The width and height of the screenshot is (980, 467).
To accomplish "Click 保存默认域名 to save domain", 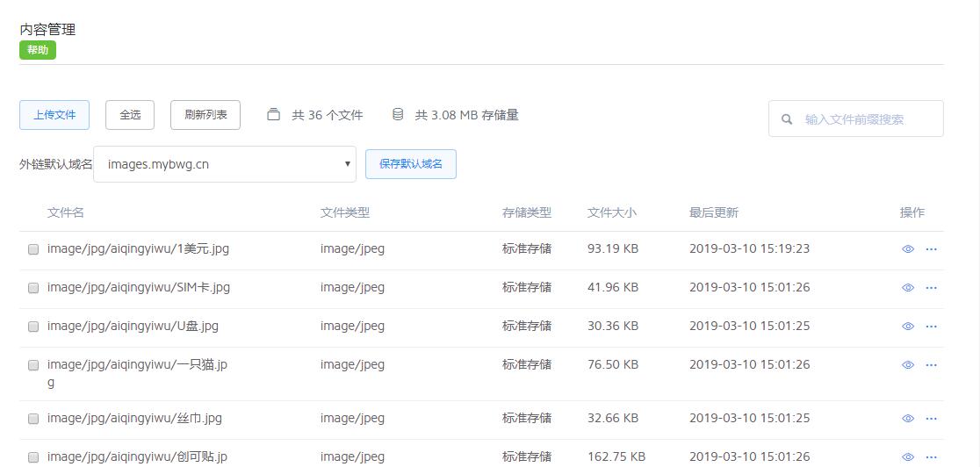I will tap(410, 164).
